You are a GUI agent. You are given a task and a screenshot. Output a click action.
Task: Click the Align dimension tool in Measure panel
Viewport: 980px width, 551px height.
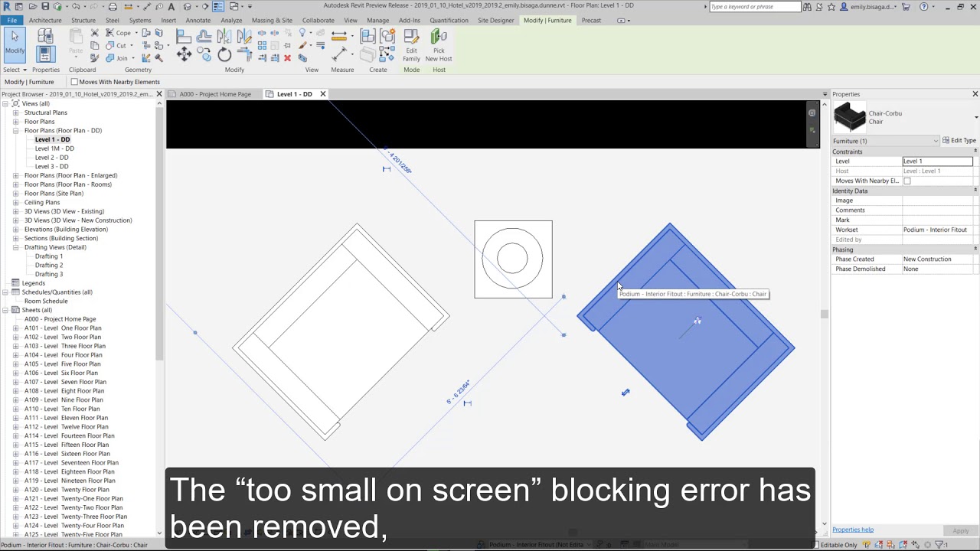click(339, 34)
